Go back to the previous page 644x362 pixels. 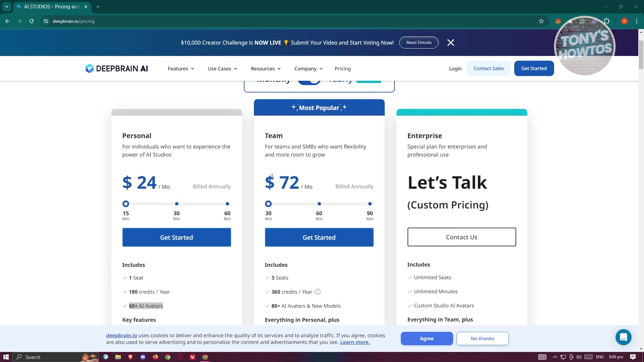coord(7,21)
